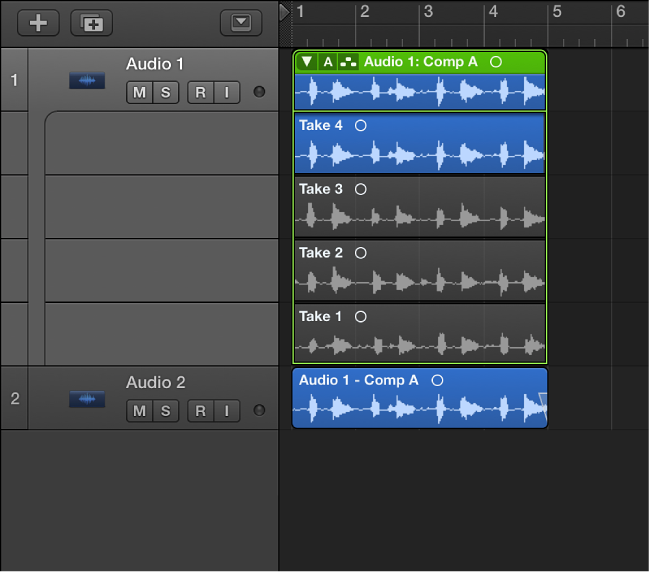Click bar 5 on the ruler
The width and height of the screenshot is (650, 572).
557,12
